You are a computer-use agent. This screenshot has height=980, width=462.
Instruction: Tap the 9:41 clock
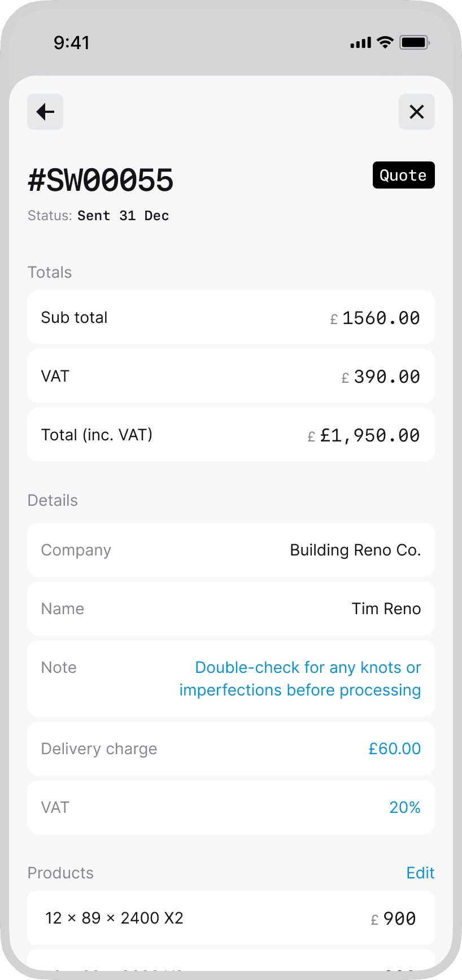coord(72,42)
